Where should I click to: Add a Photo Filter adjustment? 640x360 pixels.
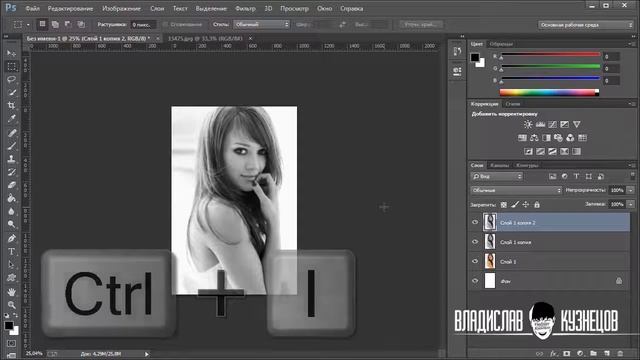pyautogui.click(x=558, y=138)
